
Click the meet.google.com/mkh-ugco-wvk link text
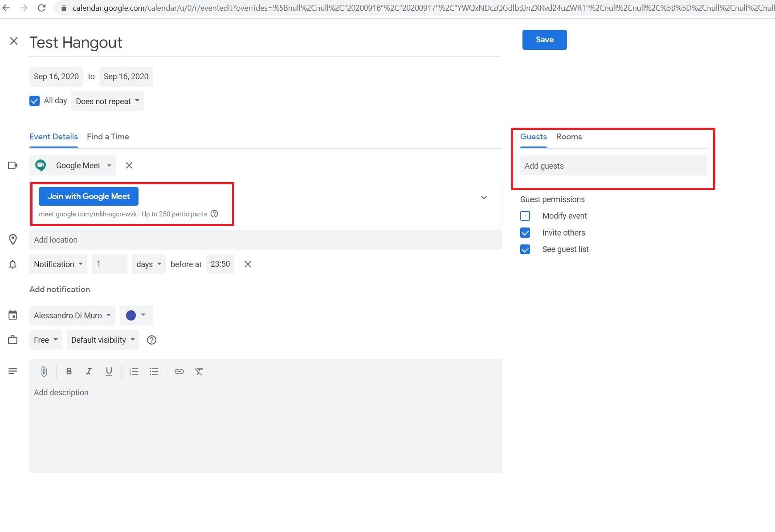88,214
